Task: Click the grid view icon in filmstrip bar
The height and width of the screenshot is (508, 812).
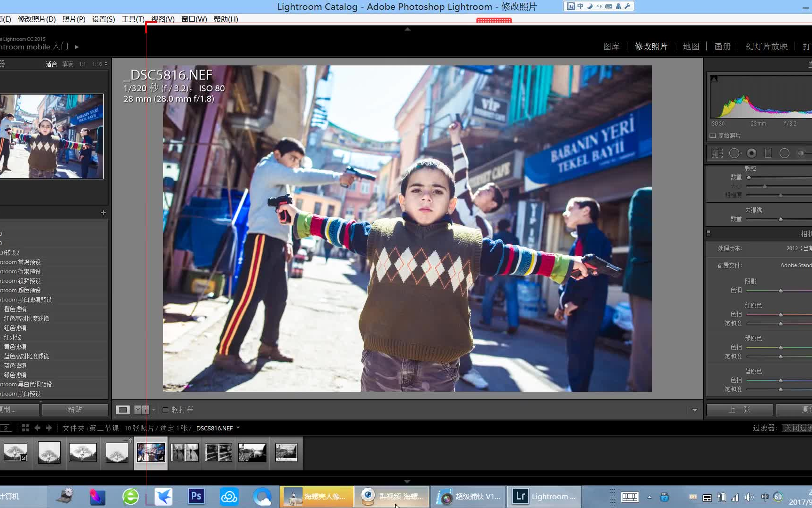Action: (x=25, y=428)
